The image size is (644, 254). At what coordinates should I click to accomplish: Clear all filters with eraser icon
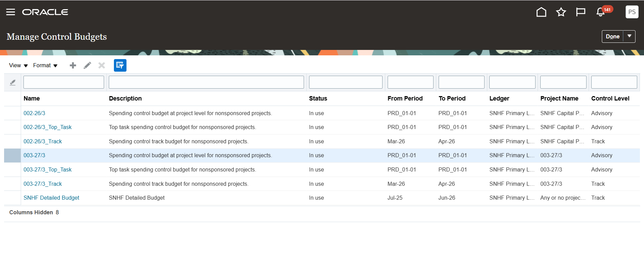[13, 83]
